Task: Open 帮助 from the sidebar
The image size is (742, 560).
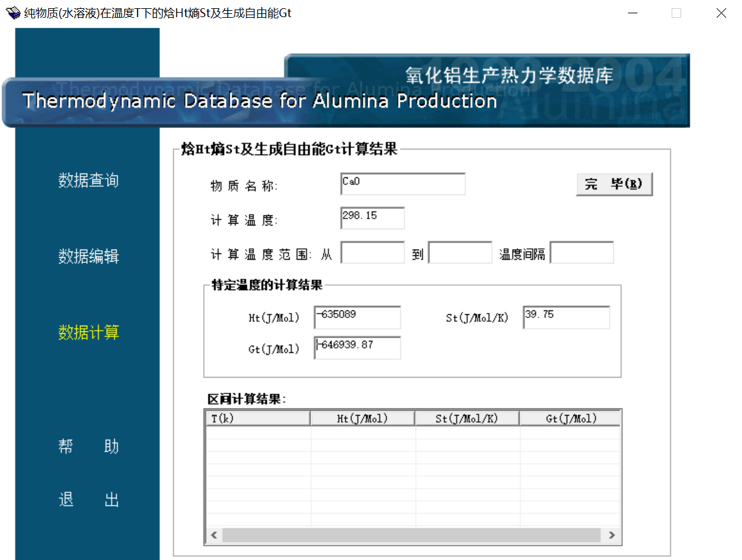Action: click(89, 447)
